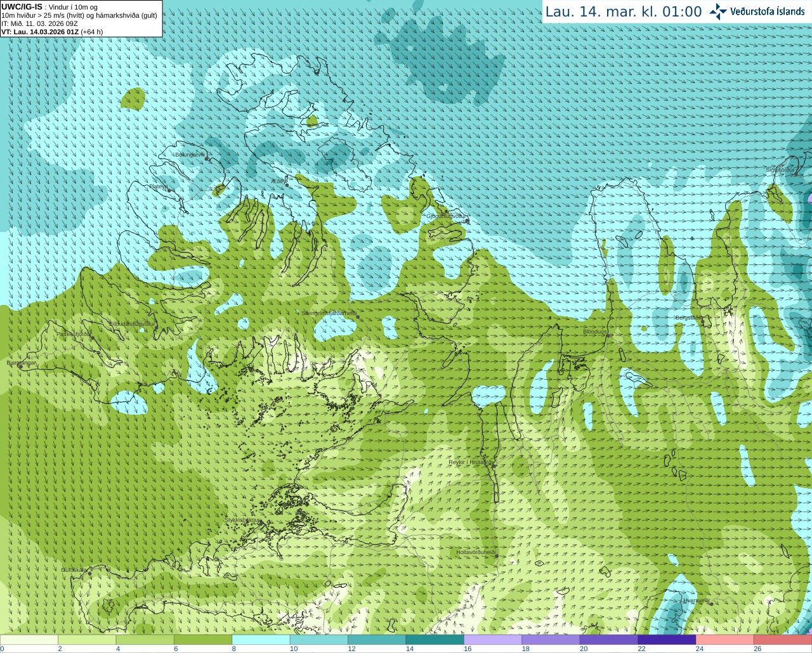Viewport: 812px width, 653px height.
Task: Click the UWC/IG-IS model title line
Action: point(49,7)
